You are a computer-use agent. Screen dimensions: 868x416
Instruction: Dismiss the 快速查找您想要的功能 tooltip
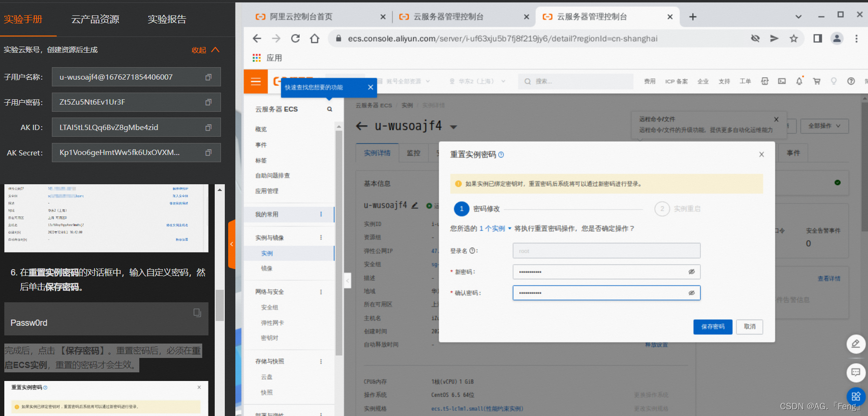coord(370,87)
